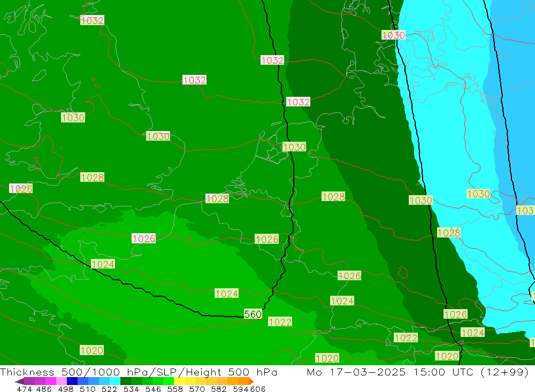Click the light pink legend swatch

[x=62, y=381]
